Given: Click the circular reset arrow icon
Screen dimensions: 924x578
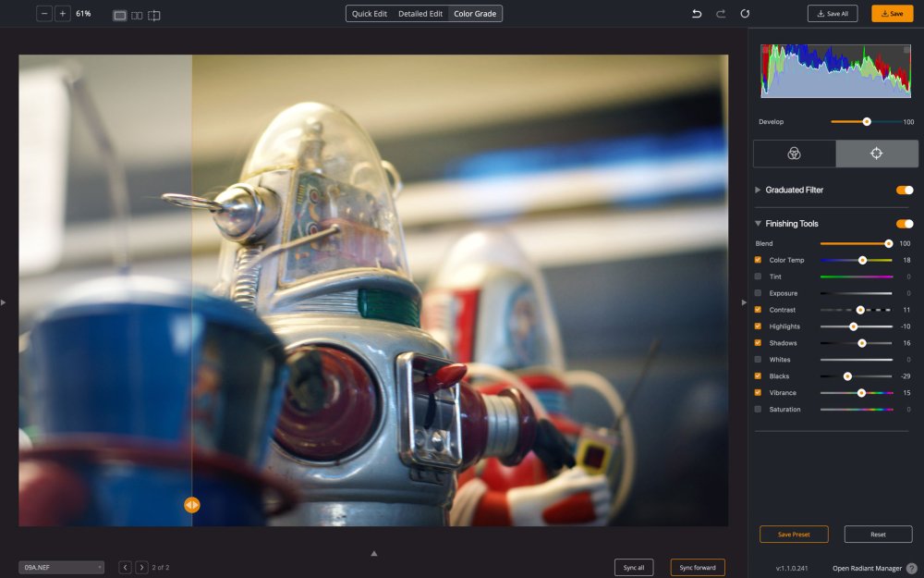Looking at the screenshot, I should [745, 14].
